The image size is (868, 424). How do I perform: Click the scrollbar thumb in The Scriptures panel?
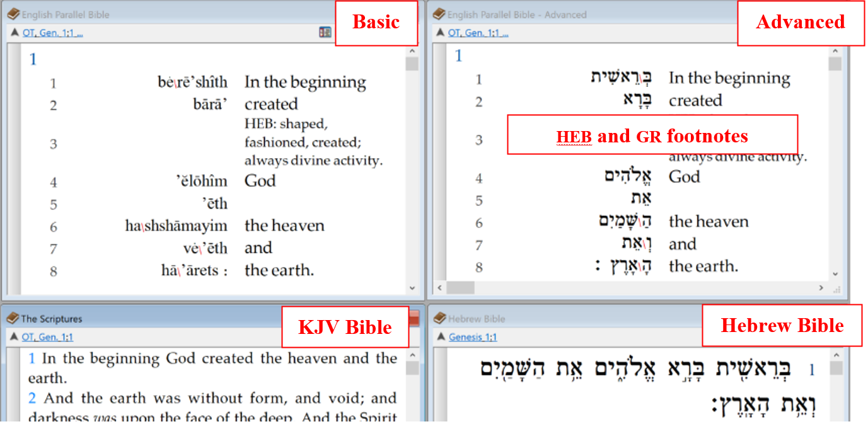412,368
